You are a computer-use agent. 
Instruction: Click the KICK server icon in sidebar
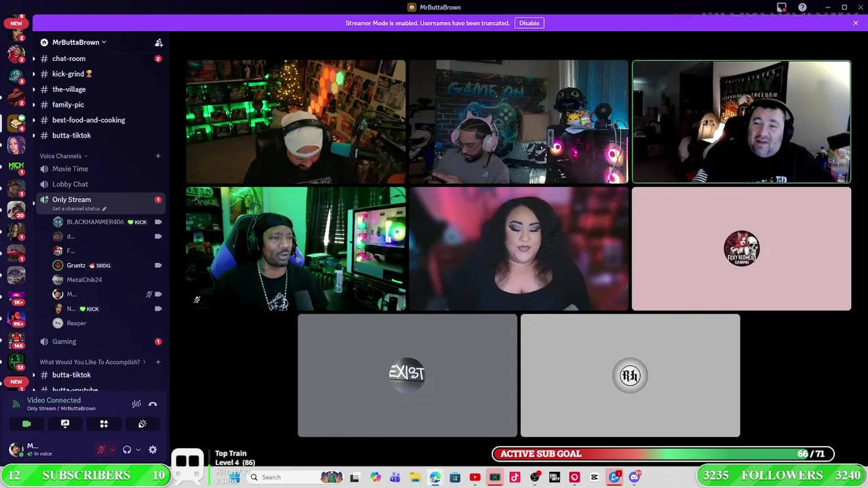click(x=16, y=166)
